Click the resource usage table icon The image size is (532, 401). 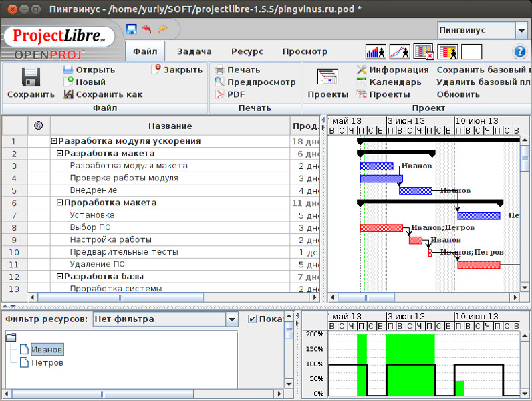click(x=448, y=52)
